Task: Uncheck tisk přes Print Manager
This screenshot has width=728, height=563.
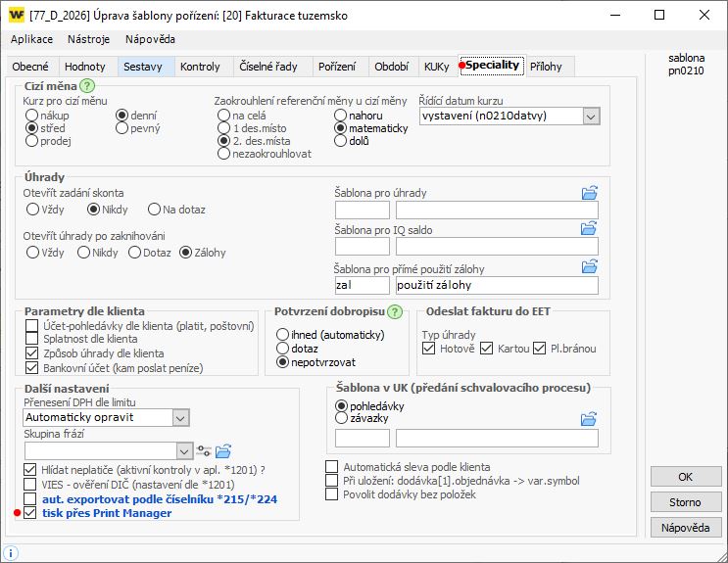Action: pyautogui.click(x=31, y=513)
